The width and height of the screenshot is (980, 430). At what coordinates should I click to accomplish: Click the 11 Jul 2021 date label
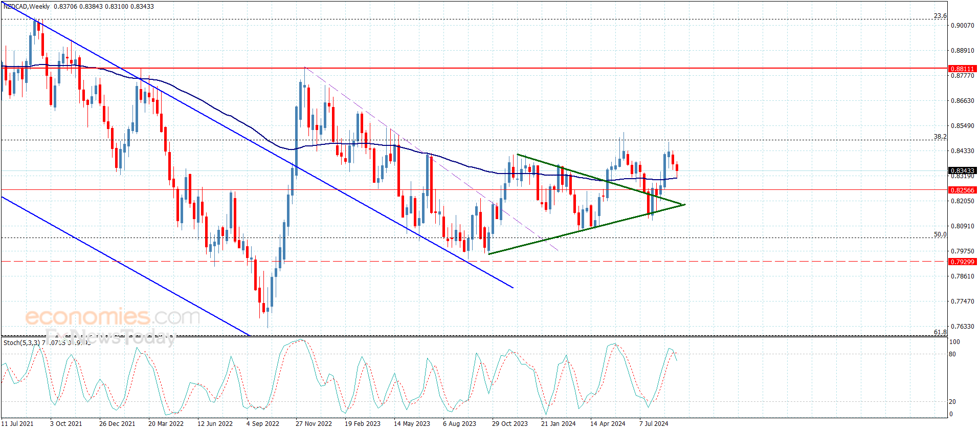18,423
